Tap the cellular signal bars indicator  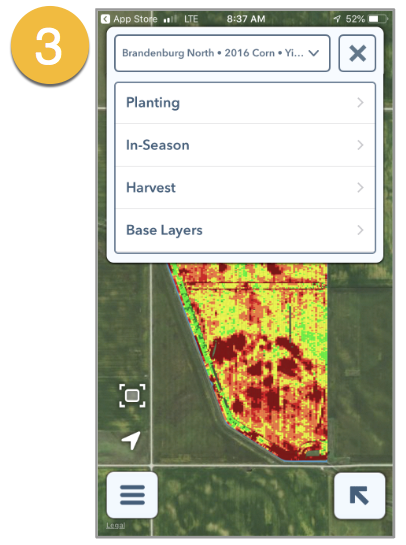170,19
